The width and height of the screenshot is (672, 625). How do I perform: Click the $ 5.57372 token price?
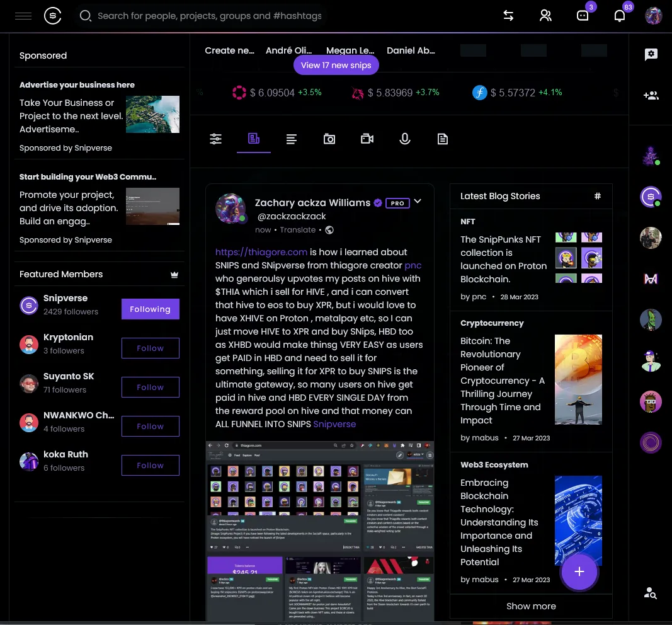pos(513,93)
